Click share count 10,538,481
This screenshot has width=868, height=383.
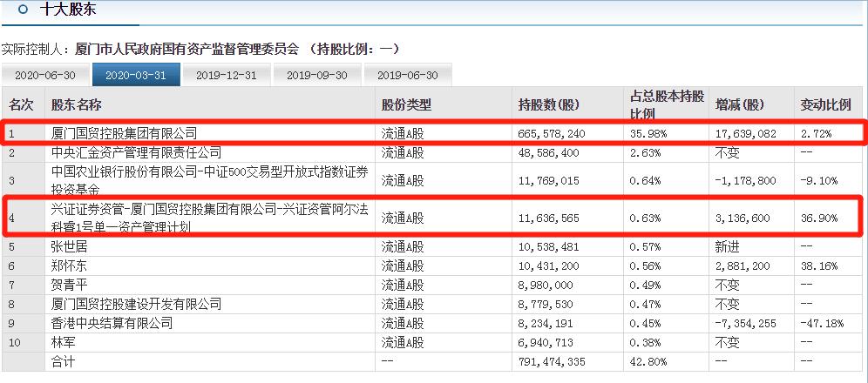pos(548,247)
